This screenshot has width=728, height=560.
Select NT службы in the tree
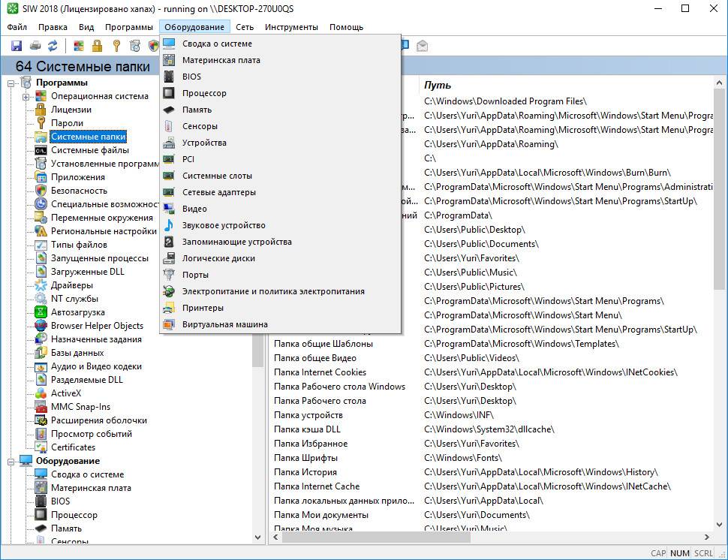(74, 299)
